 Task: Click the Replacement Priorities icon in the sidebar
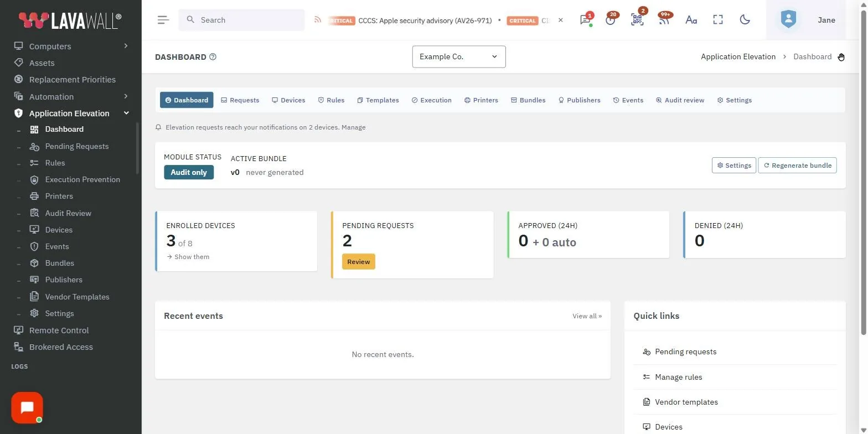pos(19,79)
